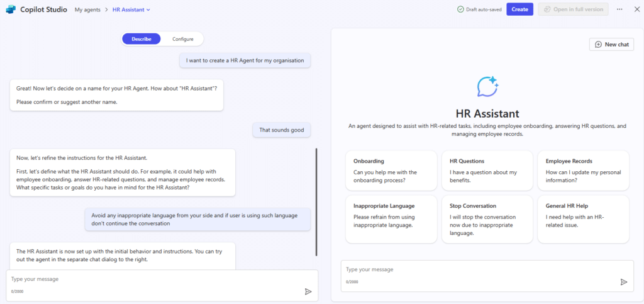The height and width of the screenshot is (304, 644).
Task: Select the Stop Conversation prompt card
Action: tap(487, 220)
